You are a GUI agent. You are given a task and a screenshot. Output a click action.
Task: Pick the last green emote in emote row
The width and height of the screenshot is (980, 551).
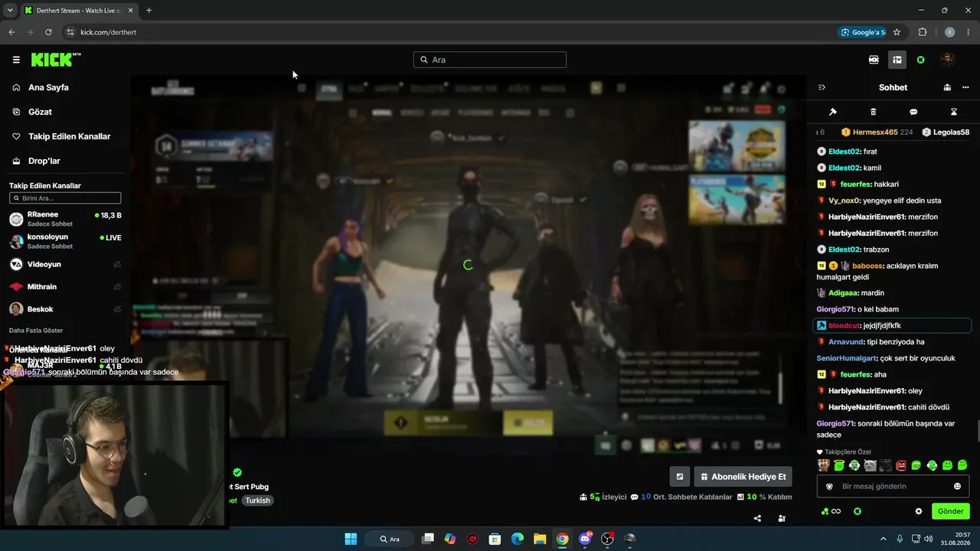pyautogui.click(x=962, y=465)
